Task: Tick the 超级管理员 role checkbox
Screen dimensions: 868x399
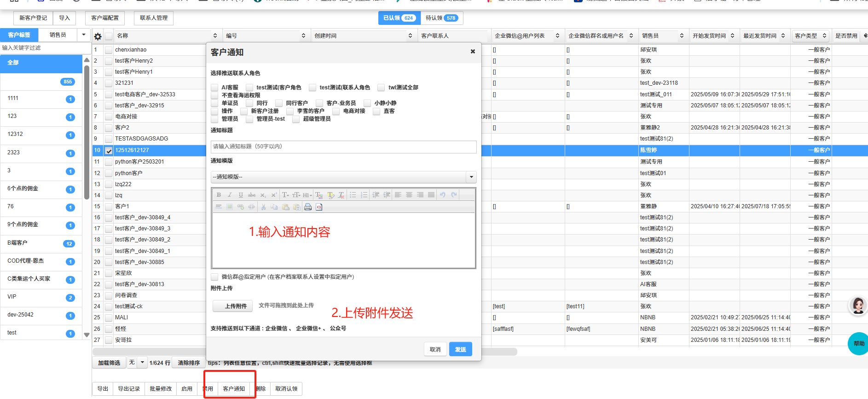Action: 296,119
